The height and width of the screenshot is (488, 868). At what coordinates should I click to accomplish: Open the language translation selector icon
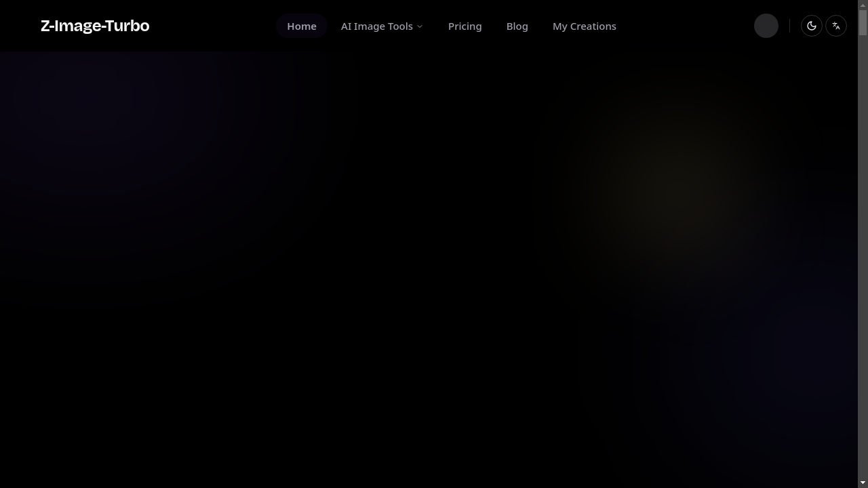836,26
